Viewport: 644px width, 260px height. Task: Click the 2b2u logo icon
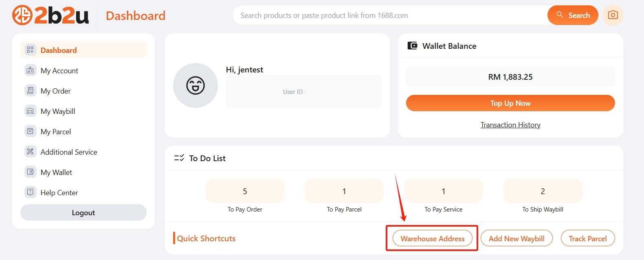tap(22, 15)
